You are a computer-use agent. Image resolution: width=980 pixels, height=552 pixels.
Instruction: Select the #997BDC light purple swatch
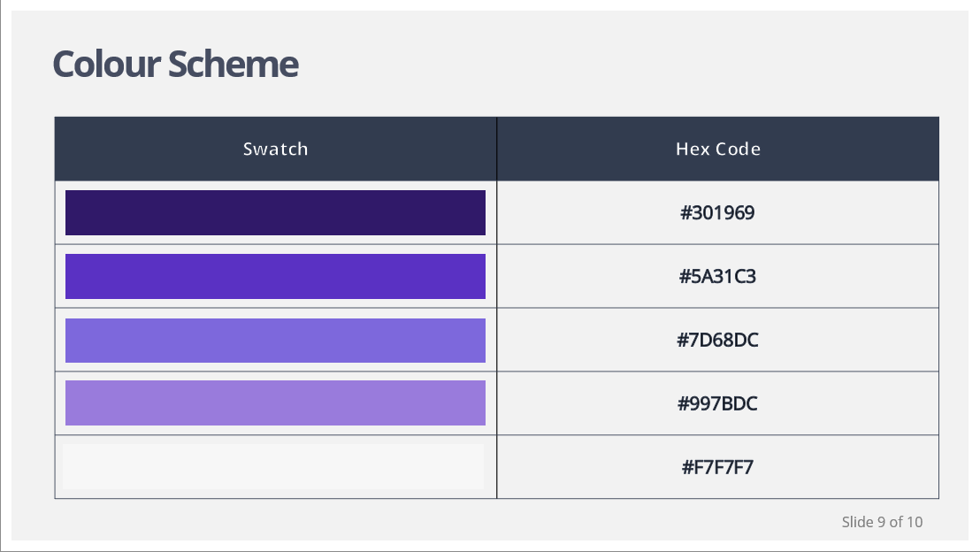(274, 402)
